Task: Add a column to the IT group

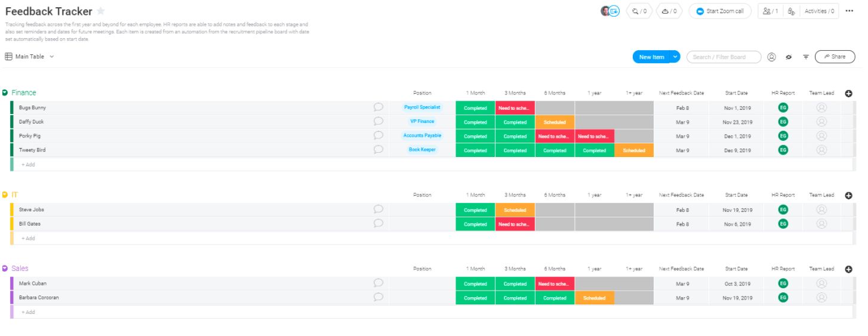Action: 848,195
